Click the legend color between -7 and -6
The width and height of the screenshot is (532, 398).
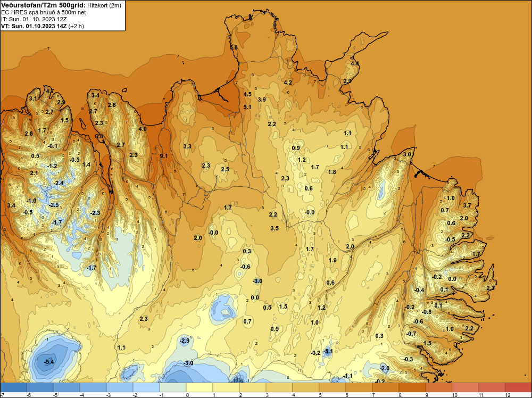click(13, 387)
